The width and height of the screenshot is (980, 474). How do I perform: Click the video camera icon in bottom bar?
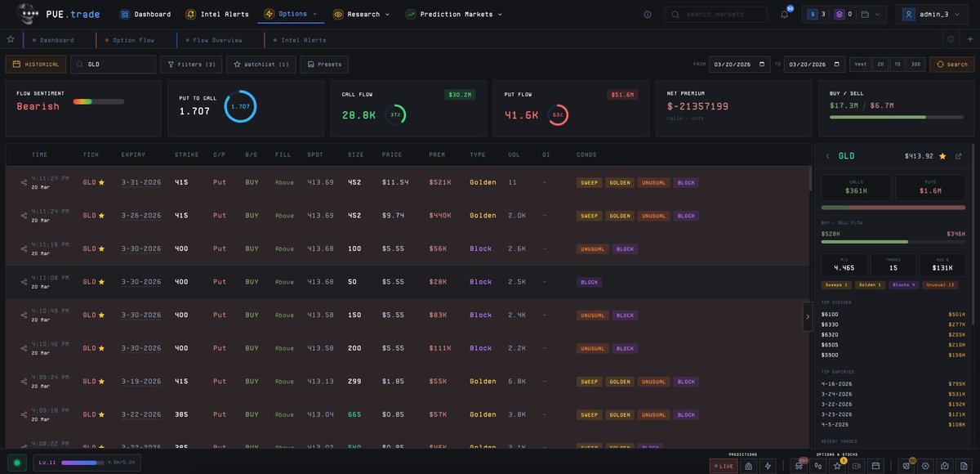pos(857,466)
